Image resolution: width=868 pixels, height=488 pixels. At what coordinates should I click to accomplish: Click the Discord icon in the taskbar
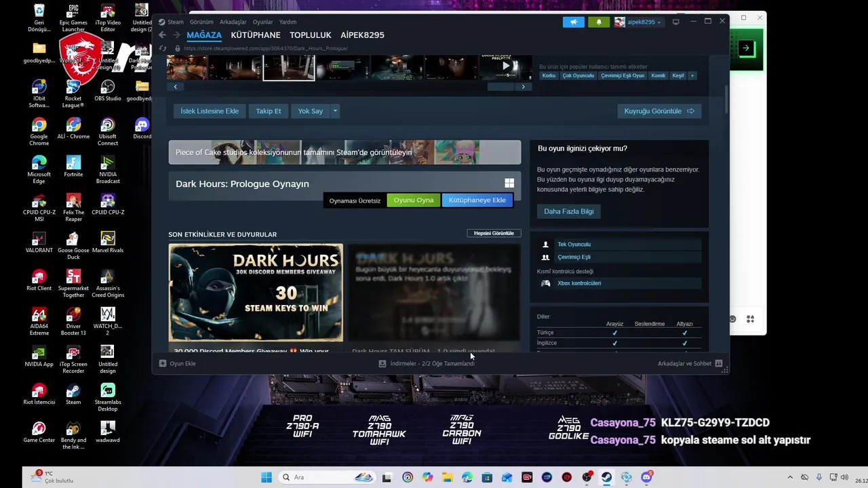647,477
